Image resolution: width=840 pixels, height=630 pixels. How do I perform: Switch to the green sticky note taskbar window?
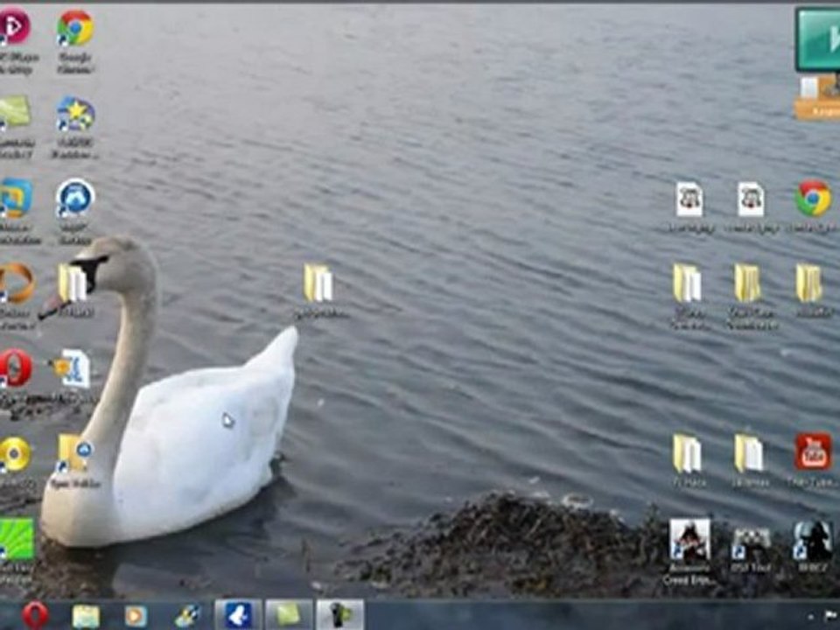(289, 615)
